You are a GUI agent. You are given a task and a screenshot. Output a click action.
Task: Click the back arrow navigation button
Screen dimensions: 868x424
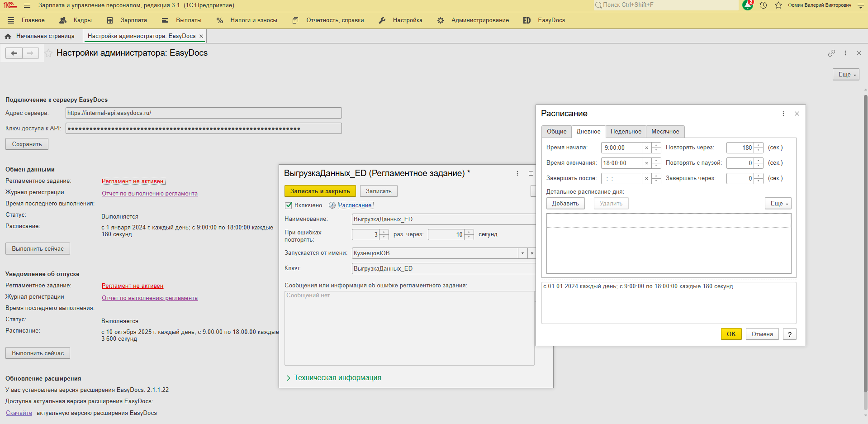click(14, 53)
